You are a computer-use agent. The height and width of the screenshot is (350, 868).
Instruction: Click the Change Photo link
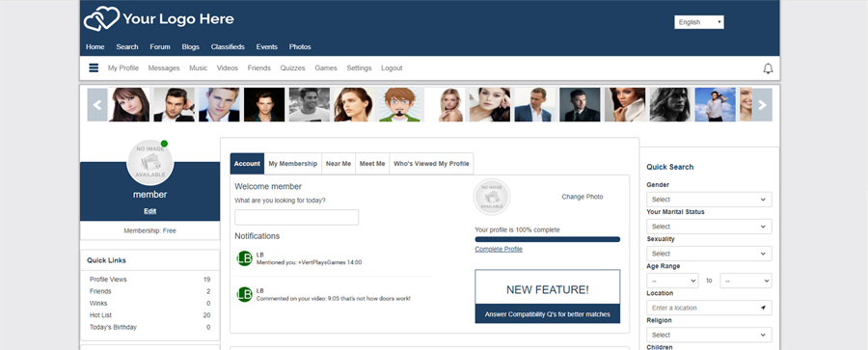tap(583, 197)
